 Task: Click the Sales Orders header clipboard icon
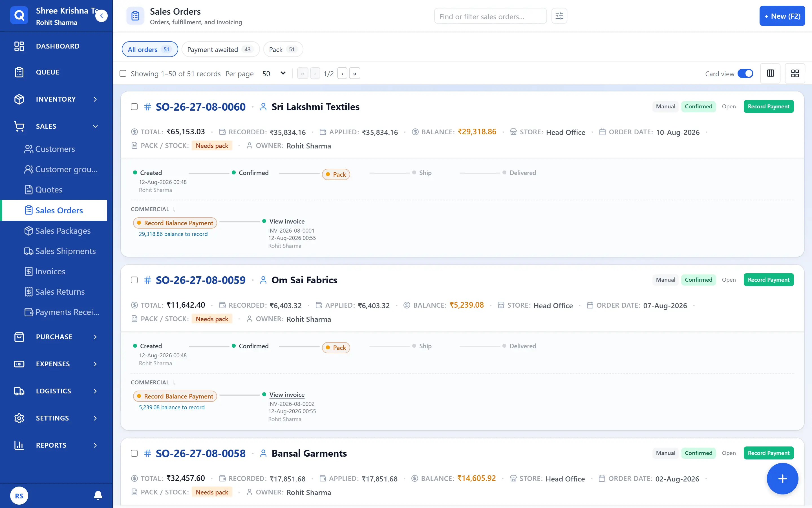coord(135,16)
